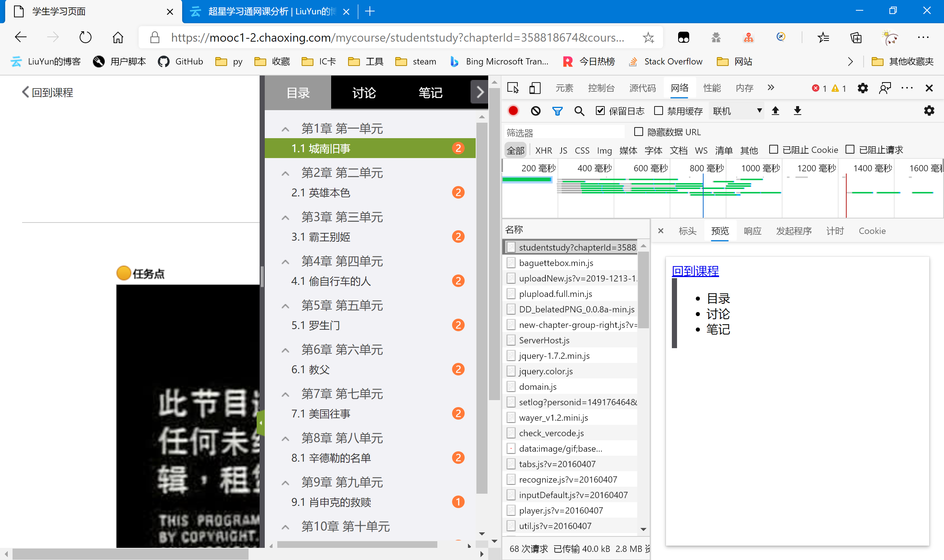Click the inspect element (cursor) icon
The width and height of the screenshot is (944, 560).
[x=512, y=87]
